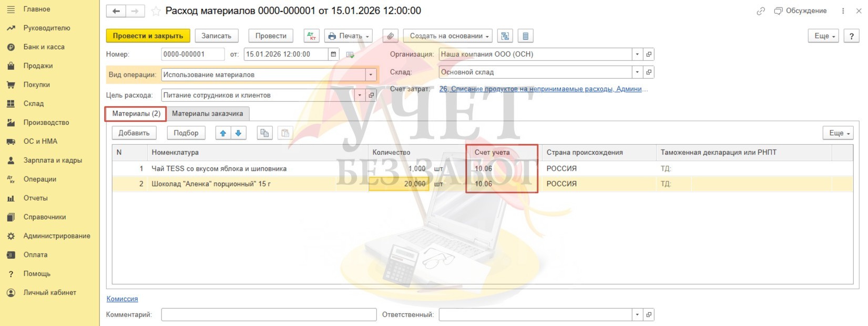The image size is (868, 326).
Task: Expand Создать на основании dropdown
Action: point(448,36)
